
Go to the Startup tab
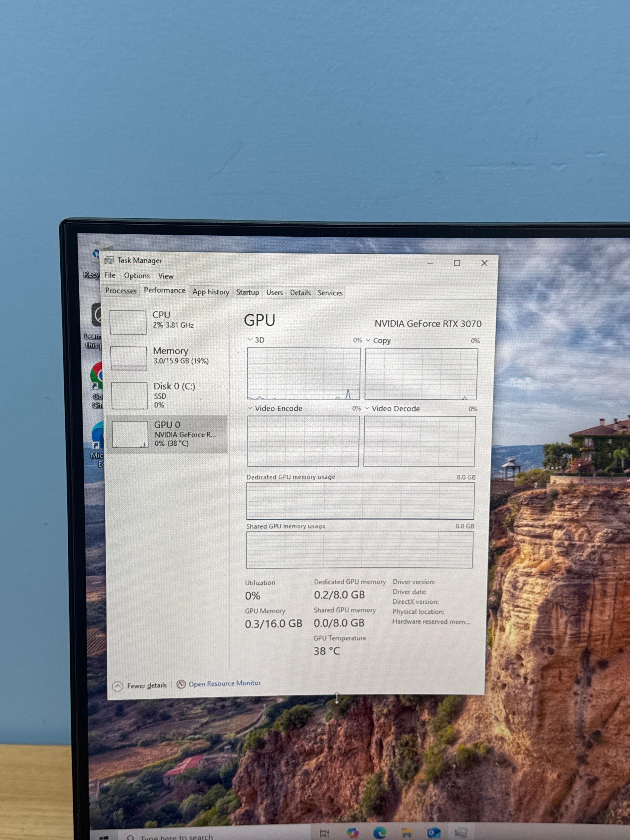(247, 292)
